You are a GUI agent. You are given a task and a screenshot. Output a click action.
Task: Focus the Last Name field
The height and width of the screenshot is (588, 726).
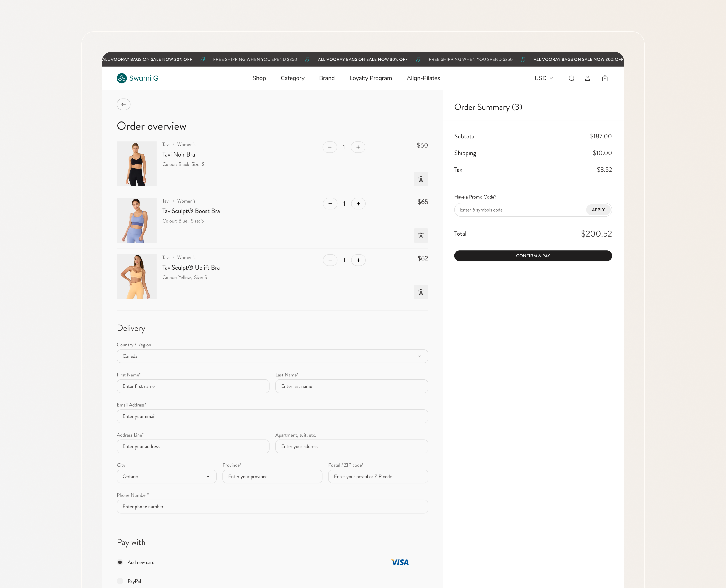[x=351, y=386]
